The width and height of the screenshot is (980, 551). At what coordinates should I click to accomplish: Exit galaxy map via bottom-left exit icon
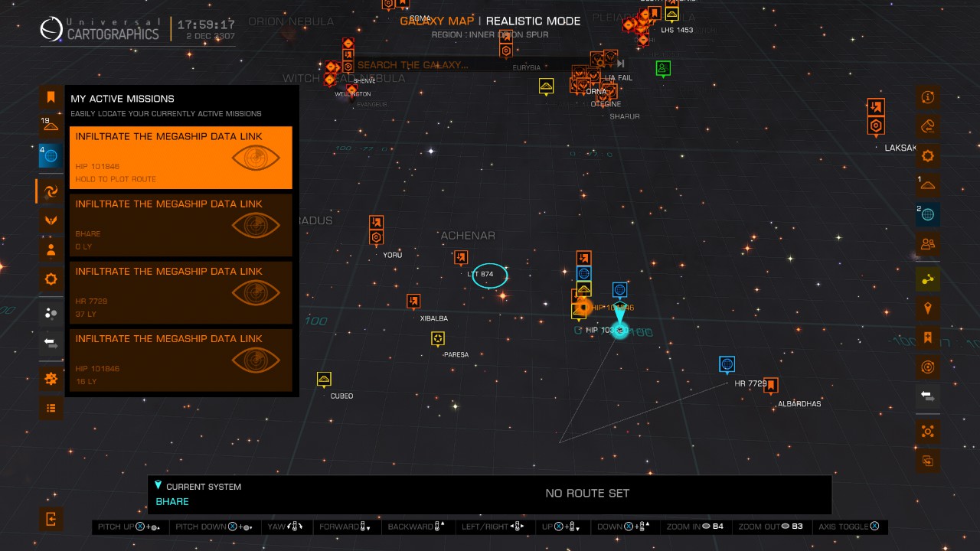click(51, 520)
